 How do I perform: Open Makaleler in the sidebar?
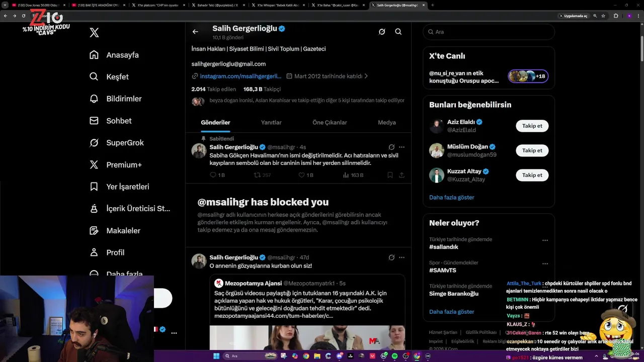114,231
